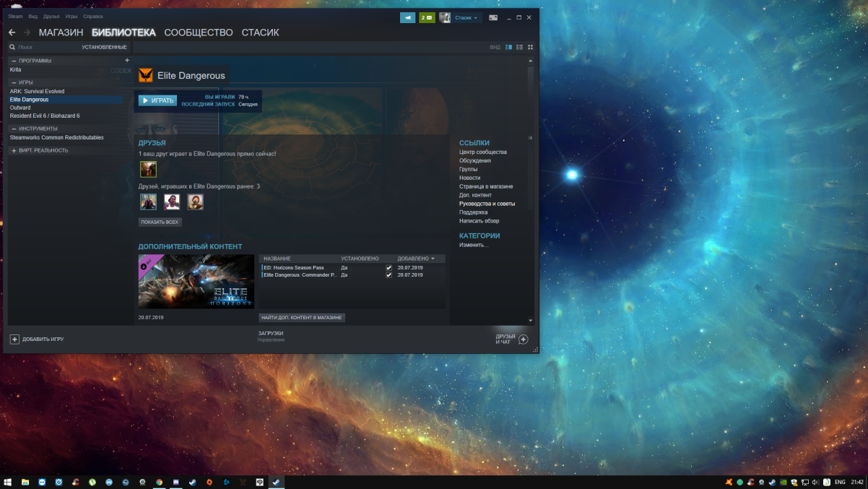Collapse the Инструменты category

click(x=14, y=129)
